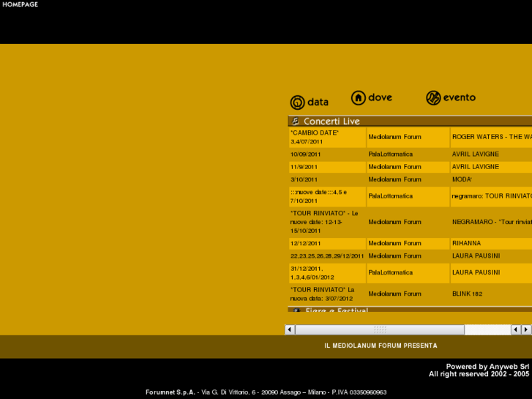532x399 pixels.
Task: Open the Concerti Live section header
Action: click(x=410, y=122)
